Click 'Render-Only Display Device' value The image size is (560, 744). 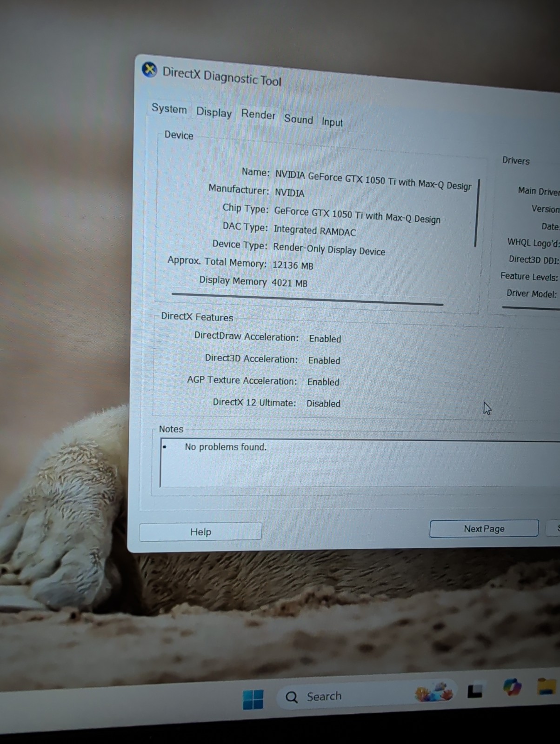pos(329,249)
